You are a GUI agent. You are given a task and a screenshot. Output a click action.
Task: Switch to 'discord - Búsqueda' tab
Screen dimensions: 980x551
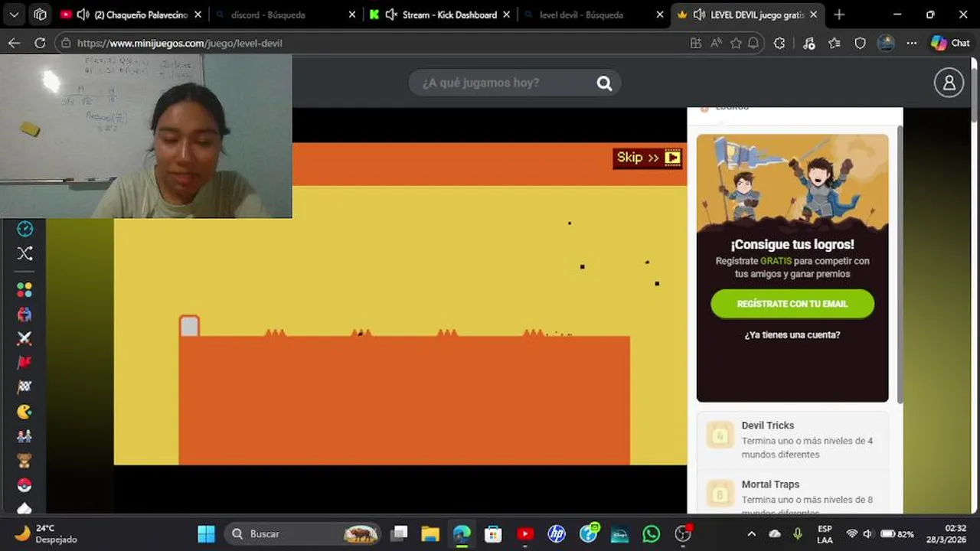[x=286, y=15]
